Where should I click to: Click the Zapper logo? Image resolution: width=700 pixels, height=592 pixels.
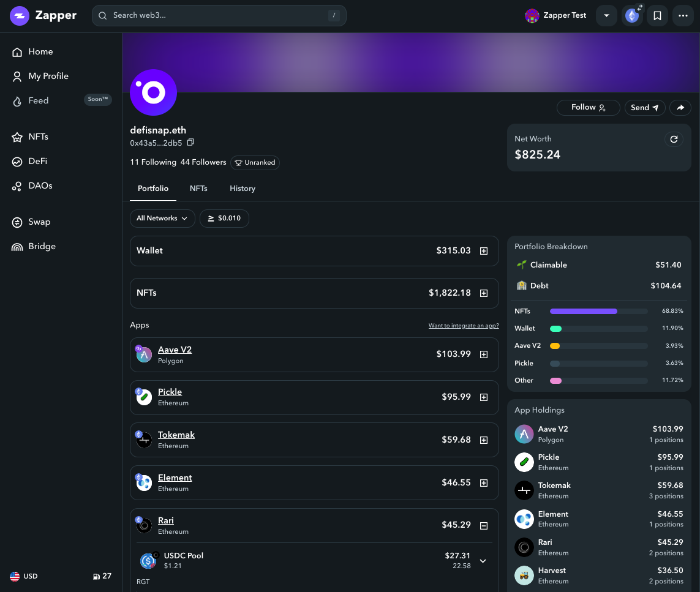(x=43, y=16)
